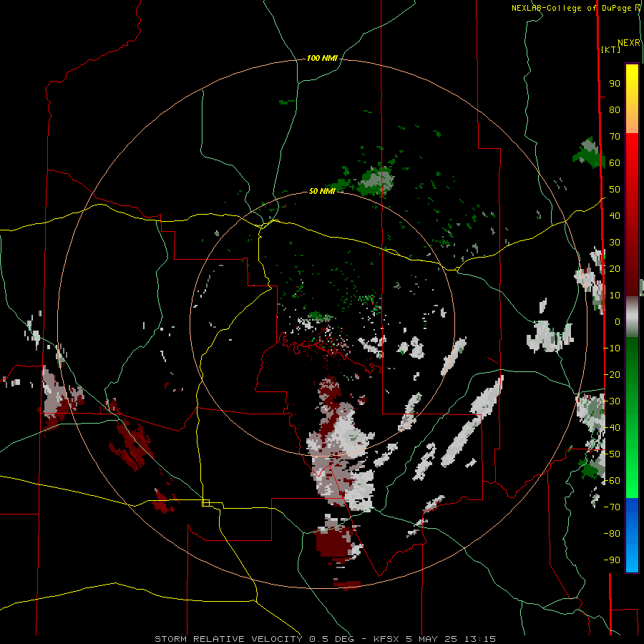Click the -80 scale label

[612, 534]
